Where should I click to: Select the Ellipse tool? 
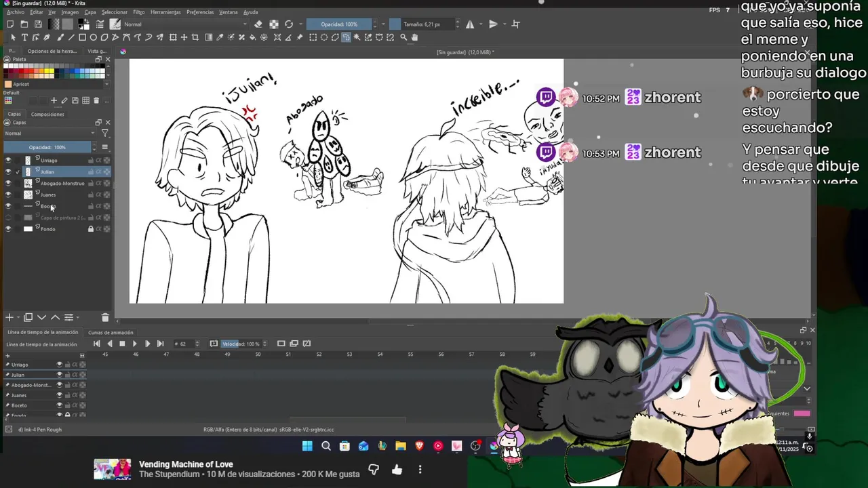94,37
